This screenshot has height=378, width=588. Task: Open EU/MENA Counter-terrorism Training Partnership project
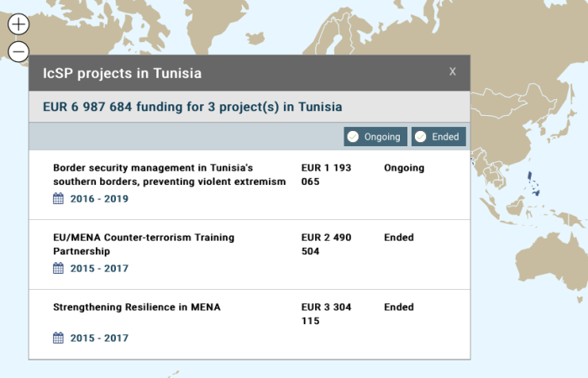(x=143, y=244)
